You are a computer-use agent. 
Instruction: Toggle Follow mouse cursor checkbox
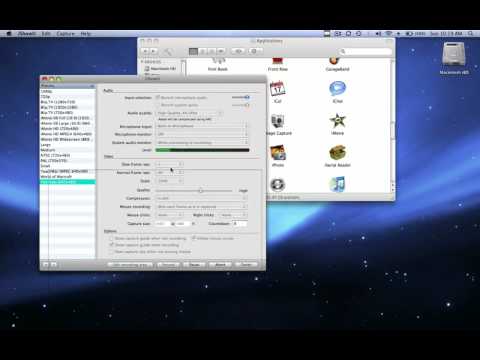pos(193,238)
